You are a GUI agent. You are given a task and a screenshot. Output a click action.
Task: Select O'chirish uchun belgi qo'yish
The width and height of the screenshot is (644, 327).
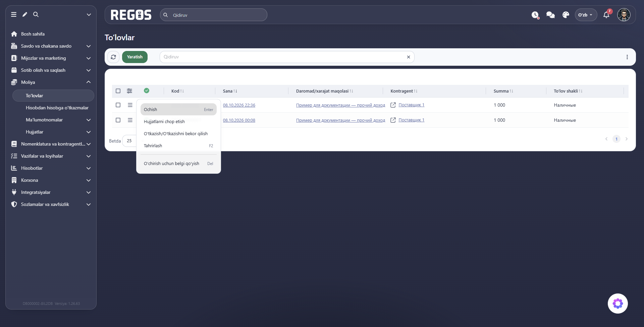178,163
